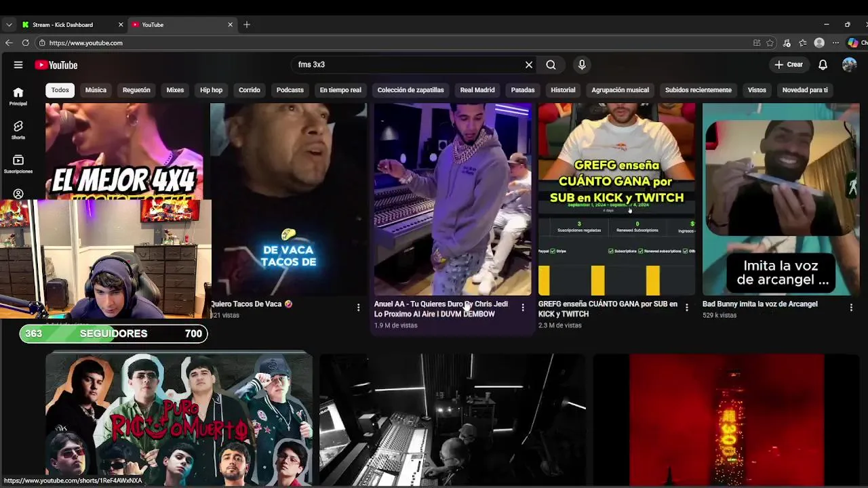The image size is (868, 488).
Task: Switch to the Stream - Kick Dashboard tab
Action: click(x=72, y=24)
